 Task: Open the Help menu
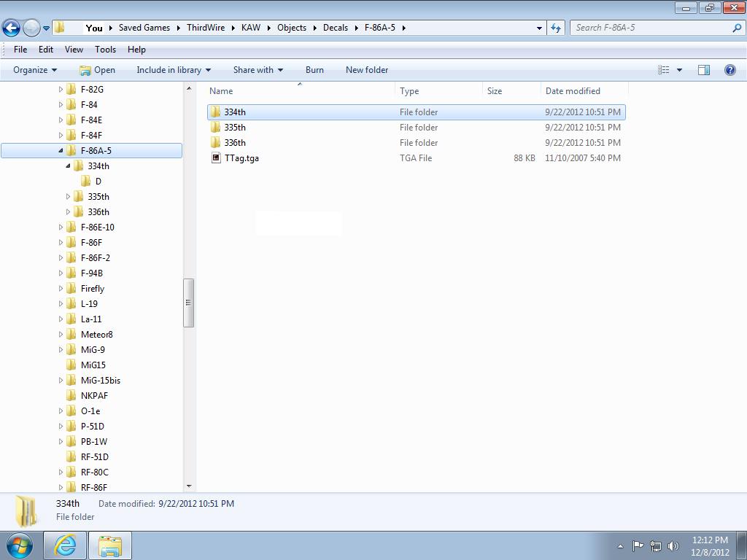tap(136, 50)
